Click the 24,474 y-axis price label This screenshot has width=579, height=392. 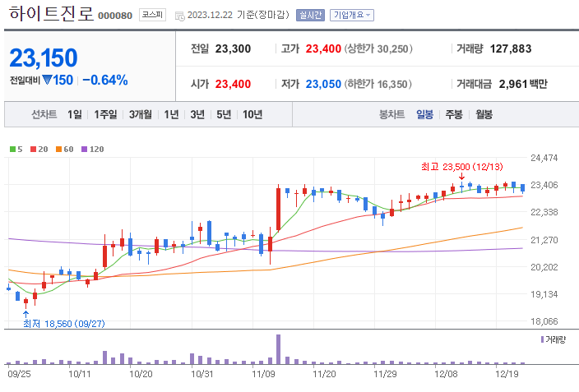pos(544,158)
